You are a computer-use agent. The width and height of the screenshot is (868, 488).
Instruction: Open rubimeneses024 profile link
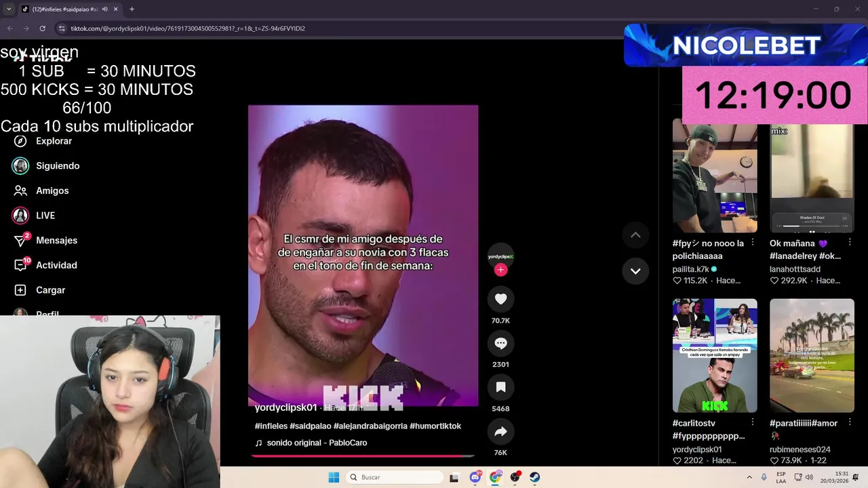coord(800,449)
